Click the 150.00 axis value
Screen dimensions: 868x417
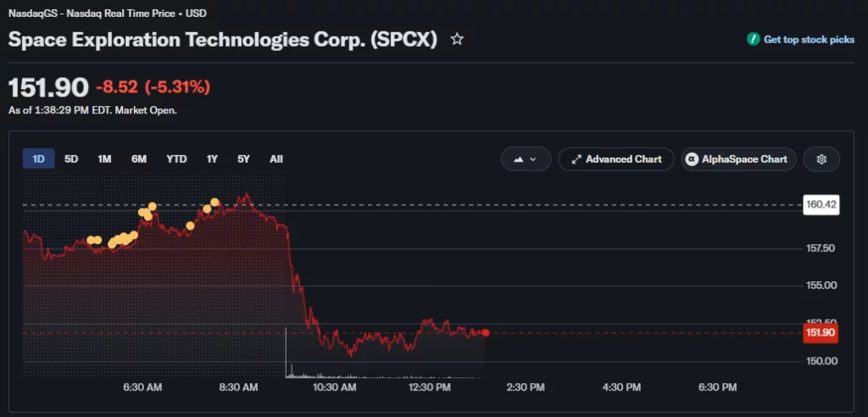click(x=821, y=361)
